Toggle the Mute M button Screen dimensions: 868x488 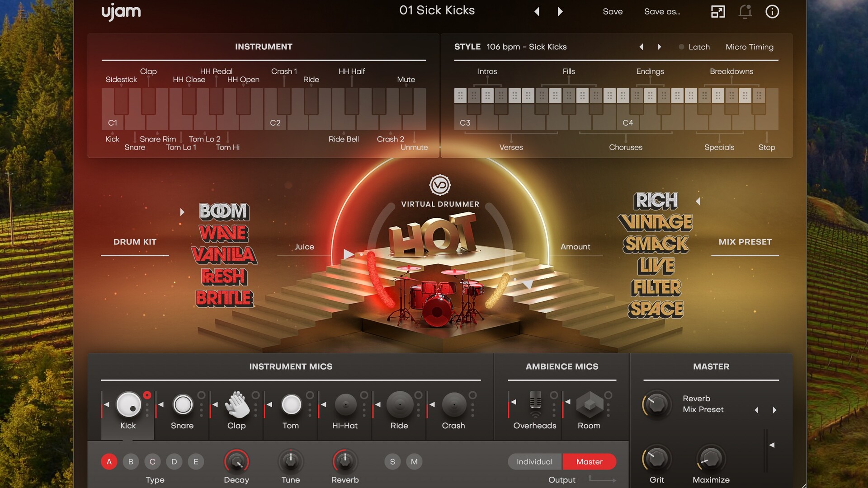point(414,462)
